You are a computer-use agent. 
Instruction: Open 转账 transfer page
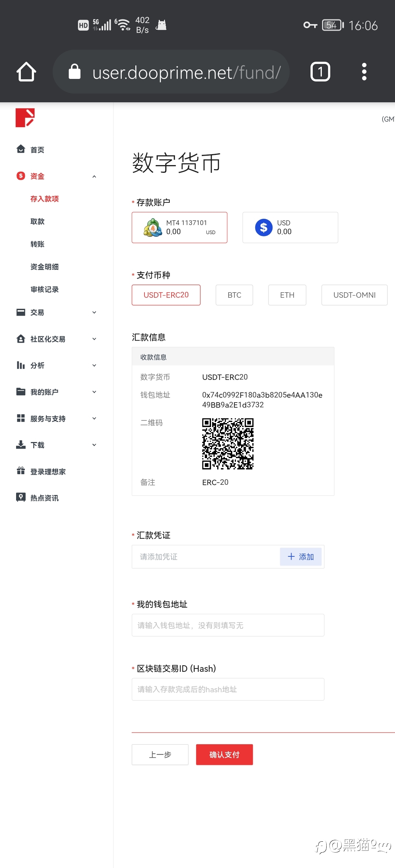point(37,244)
